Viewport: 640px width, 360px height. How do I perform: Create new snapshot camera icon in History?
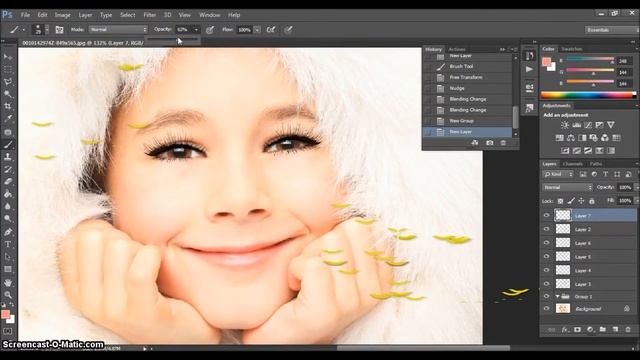point(490,143)
